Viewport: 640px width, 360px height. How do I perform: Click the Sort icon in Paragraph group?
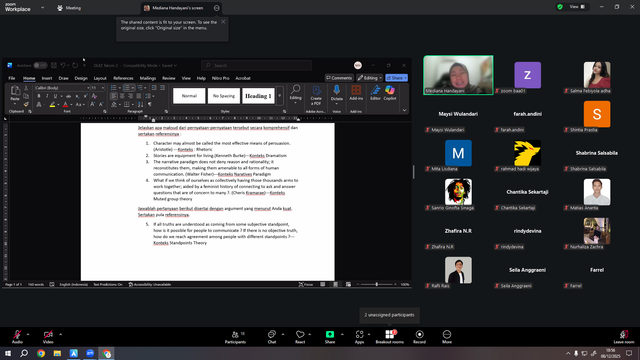[140, 104]
